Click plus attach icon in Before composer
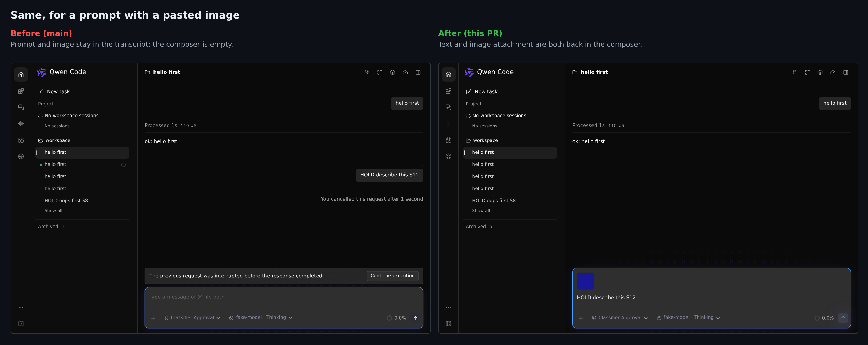The height and width of the screenshot is (345, 868). pos(153,318)
